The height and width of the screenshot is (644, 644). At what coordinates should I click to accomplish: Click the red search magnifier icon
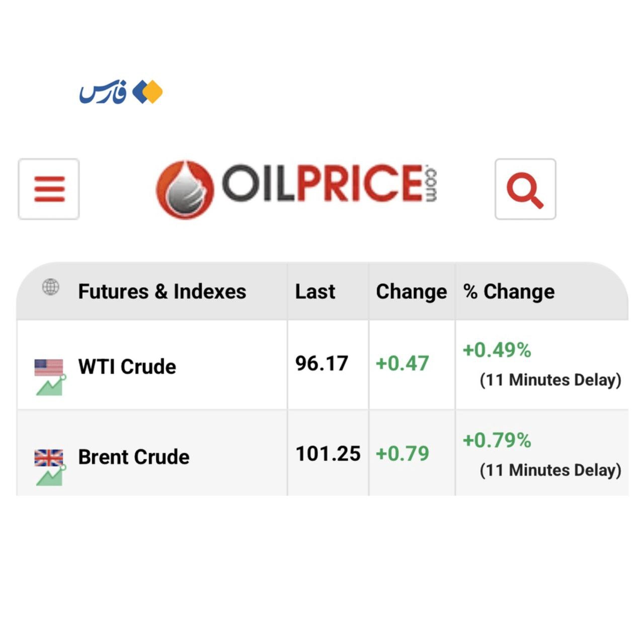click(x=525, y=189)
